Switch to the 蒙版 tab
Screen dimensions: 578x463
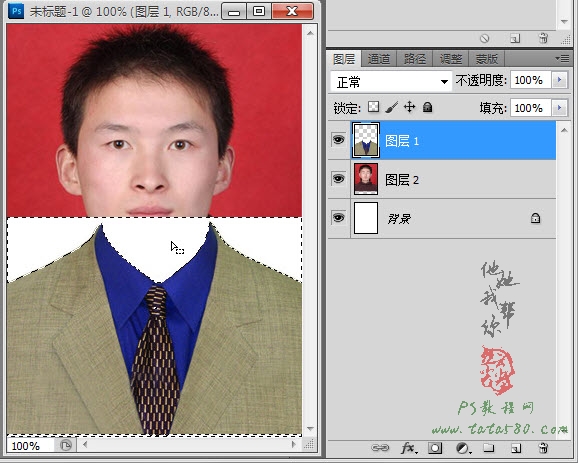tap(487, 59)
